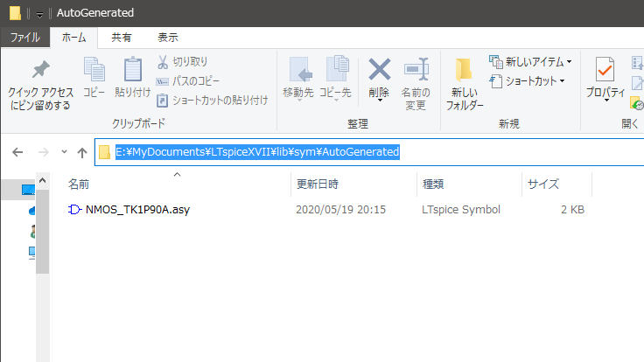This screenshot has width=644, height=362.
Task: Click LTspice symbol icon of NMOS_TK1P90A.asy
Action: pyautogui.click(x=74, y=210)
